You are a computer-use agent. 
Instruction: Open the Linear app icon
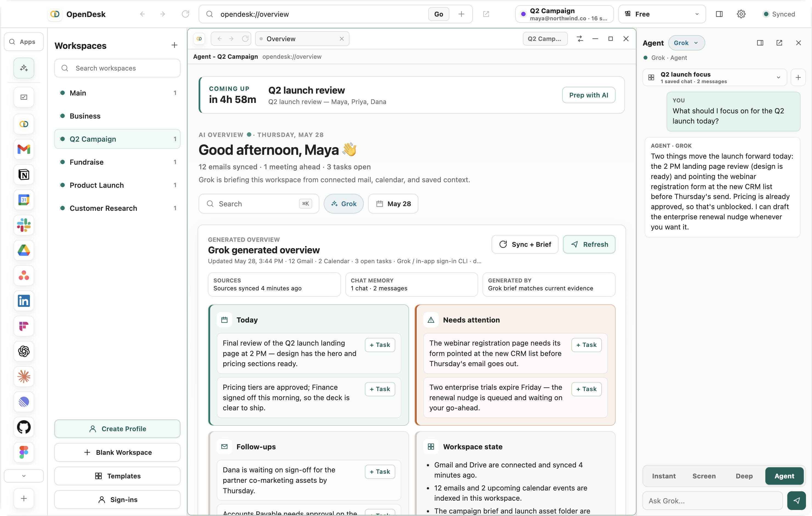pos(24,402)
